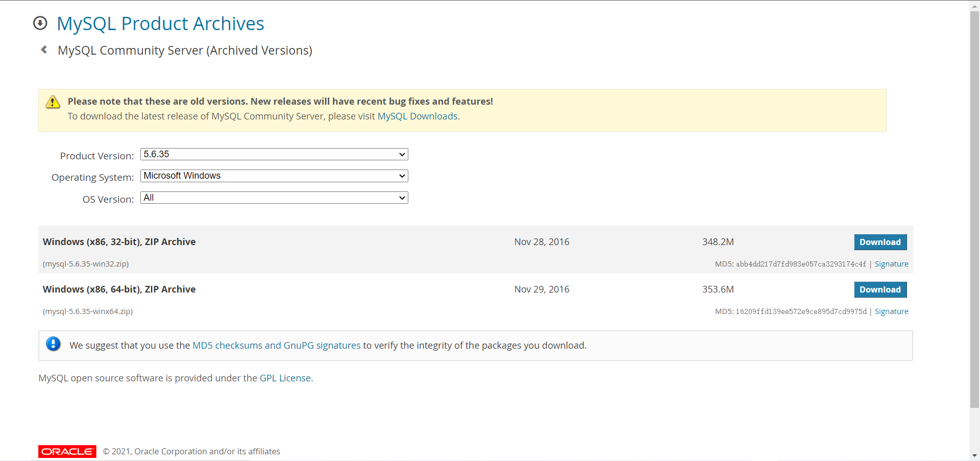
Task: Click the MySQL Product Archives heading
Action: point(160,24)
